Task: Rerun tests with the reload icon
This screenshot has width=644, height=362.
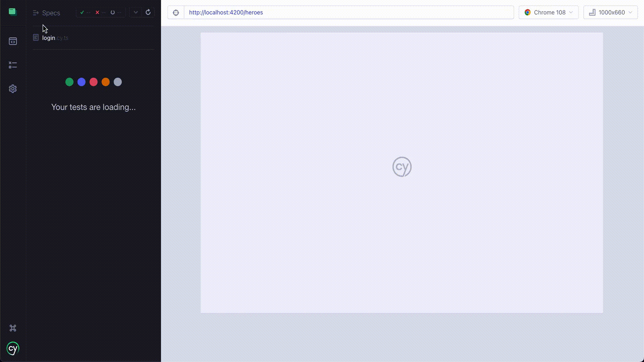Action: (148, 12)
